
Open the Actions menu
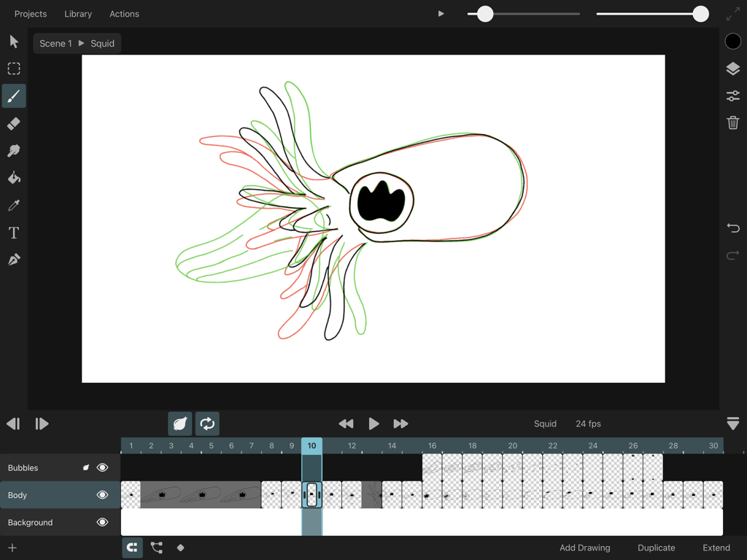124,14
